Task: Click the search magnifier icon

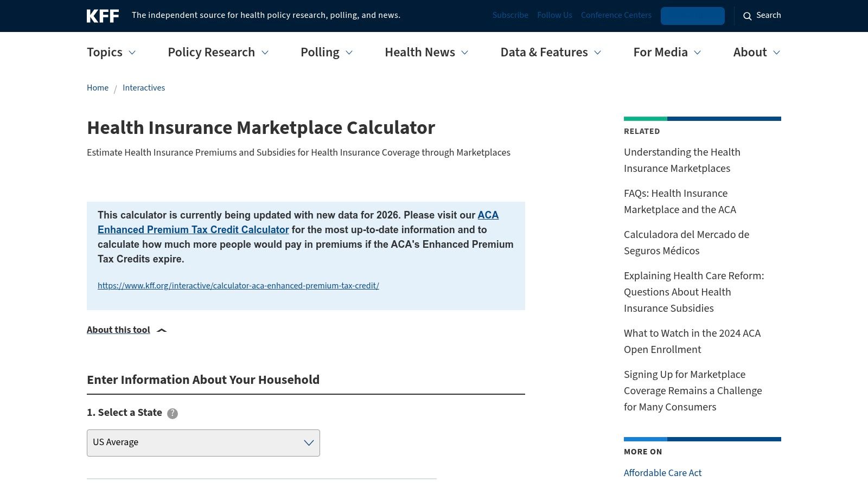Action: [748, 16]
